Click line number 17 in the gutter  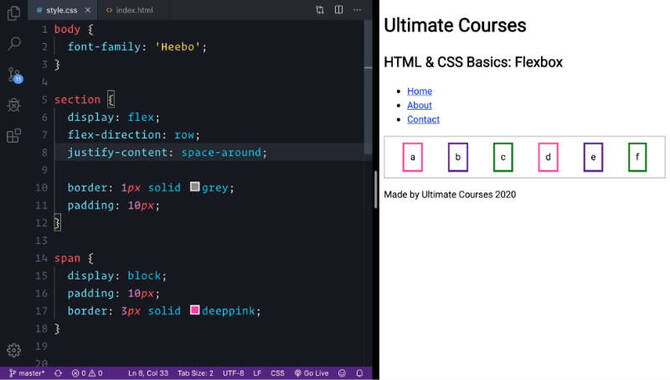[x=41, y=311]
